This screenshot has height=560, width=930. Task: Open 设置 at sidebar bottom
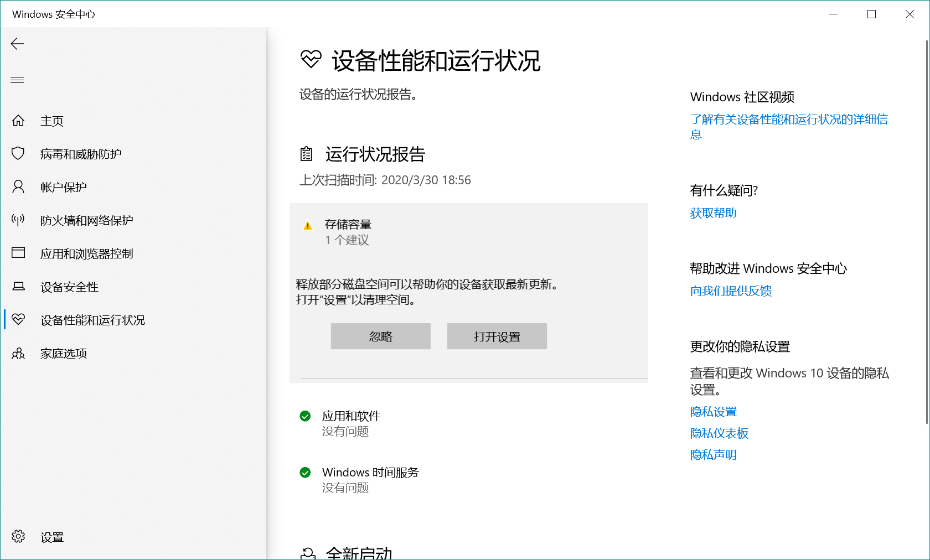point(133,537)
